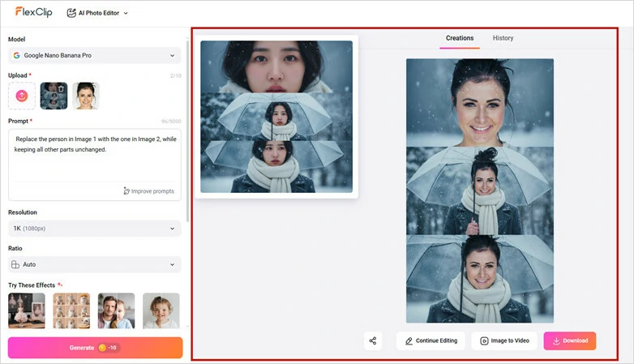Choose the ballerina doll effect thumbnail

pyautogui.click(x=27, y=310)
